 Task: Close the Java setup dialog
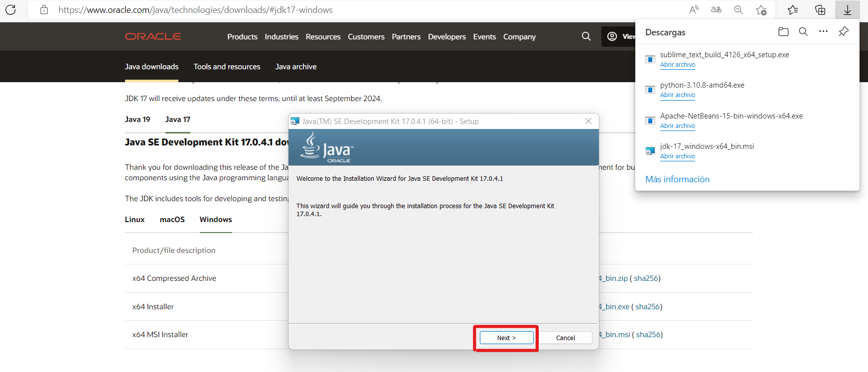coord(588,121)
